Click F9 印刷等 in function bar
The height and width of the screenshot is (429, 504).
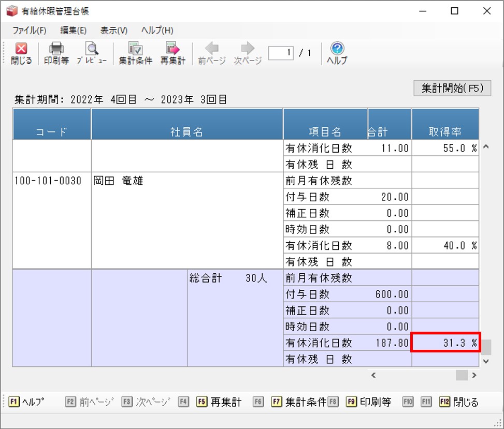(x=369, y=402)
